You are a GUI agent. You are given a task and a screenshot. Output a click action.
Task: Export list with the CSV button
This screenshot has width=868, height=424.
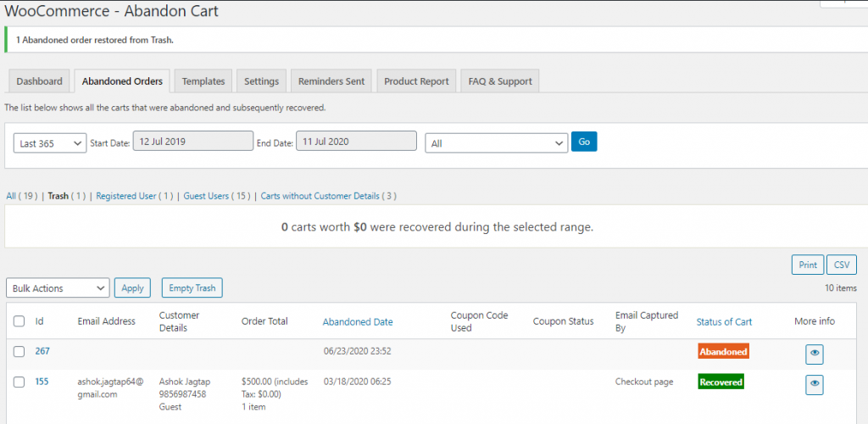(842, 265)
